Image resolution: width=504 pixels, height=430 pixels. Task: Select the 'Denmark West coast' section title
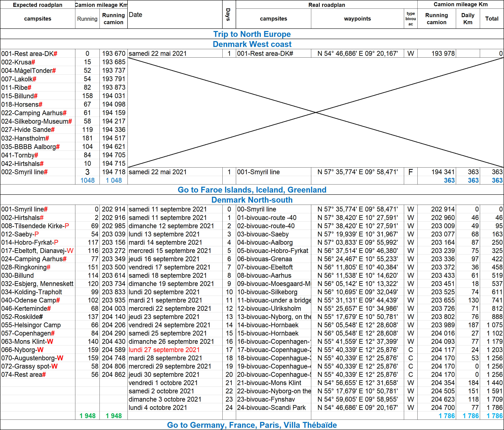pos(252,44)
